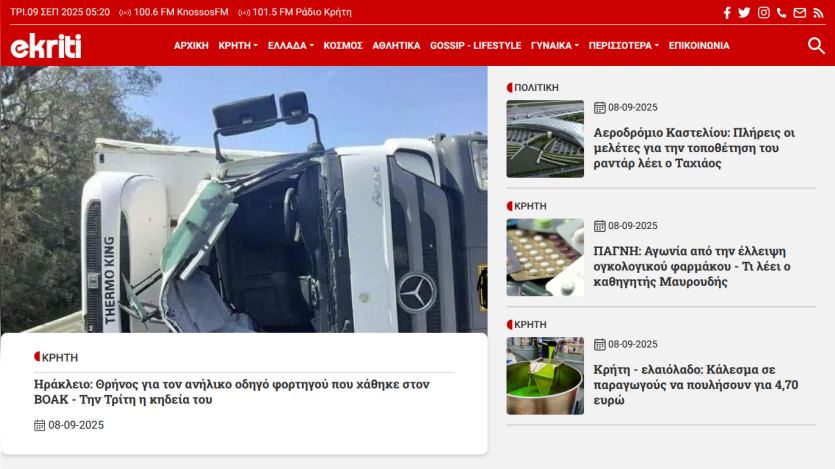The width and height of the screenshot is (835, 469).
Task: Expand the ΠΕΡΙΣΣΟΤΕΡΑ dropdown menu
Action: point(624,46)
